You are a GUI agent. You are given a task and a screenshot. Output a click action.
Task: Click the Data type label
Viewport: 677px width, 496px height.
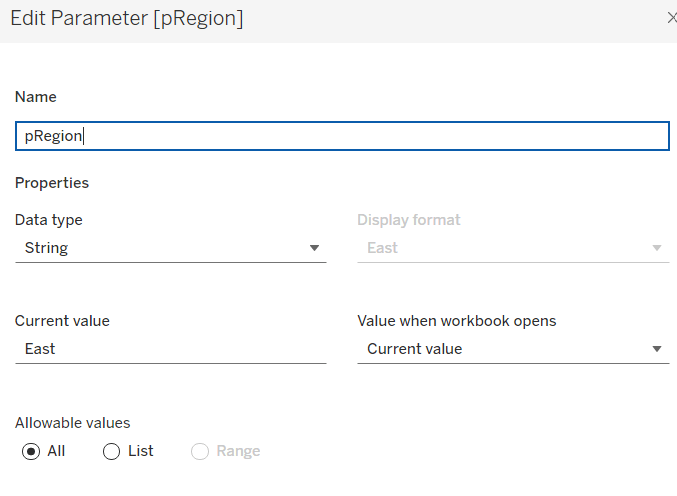coord(49,220)
